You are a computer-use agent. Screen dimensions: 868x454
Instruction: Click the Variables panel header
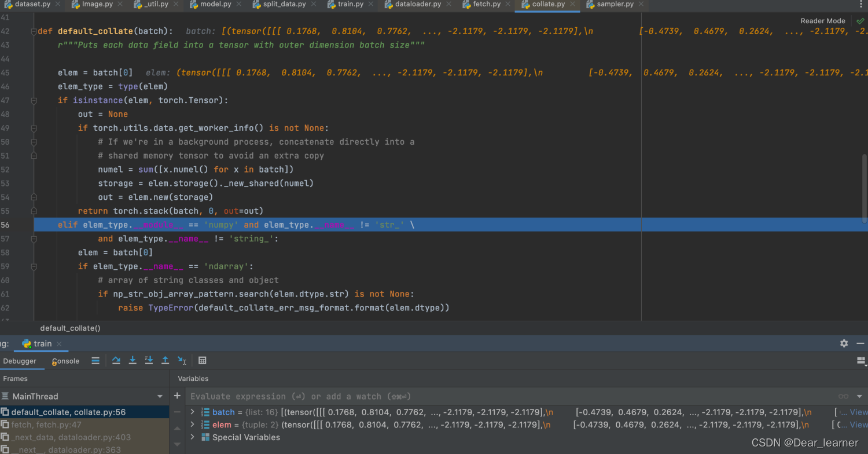[x=193, y=379]
